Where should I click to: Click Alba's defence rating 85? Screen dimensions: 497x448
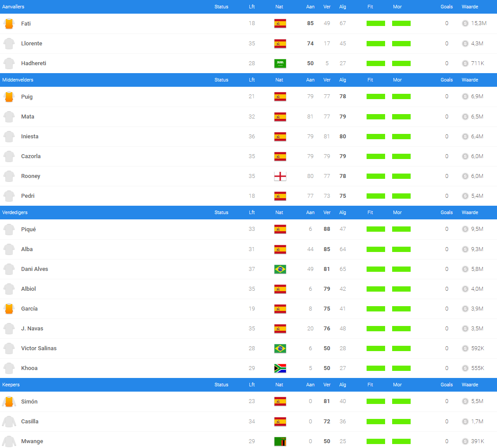pos(327,249)
